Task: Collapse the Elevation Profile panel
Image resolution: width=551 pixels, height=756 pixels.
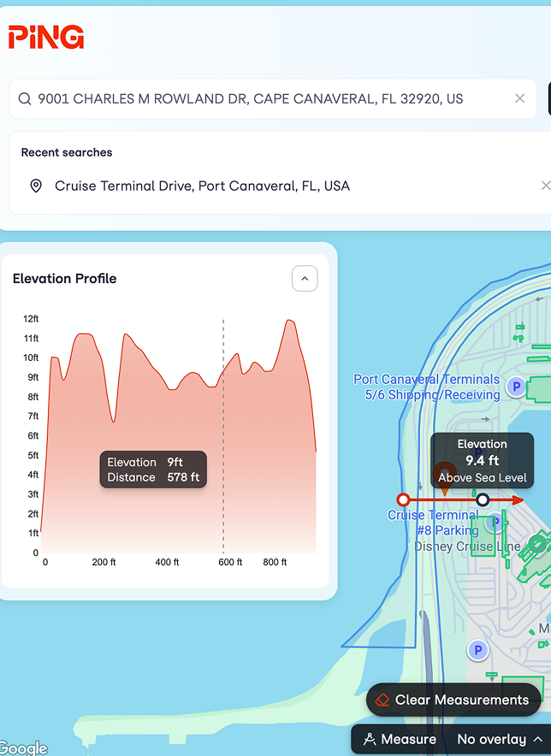Action: (305, 278)
